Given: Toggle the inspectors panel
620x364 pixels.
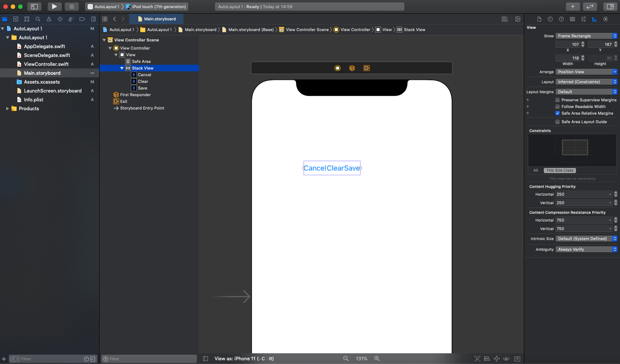Looking at the screenshot, I should [610, 7].
